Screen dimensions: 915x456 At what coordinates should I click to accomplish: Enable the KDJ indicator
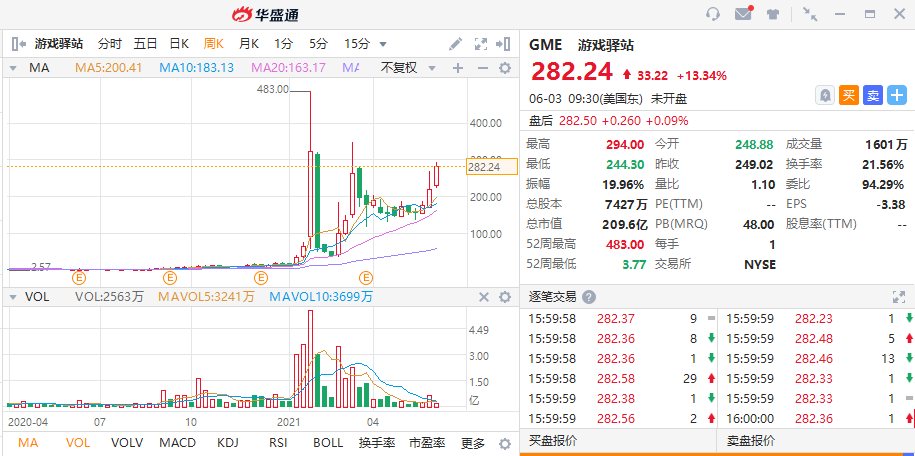click(x=228, y=443)
